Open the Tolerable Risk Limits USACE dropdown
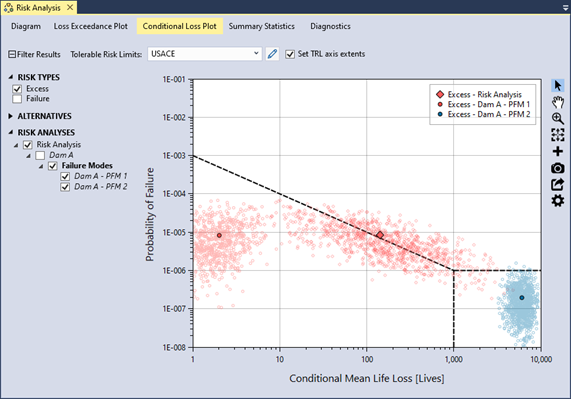571x399 pixels. pos(205,54)
